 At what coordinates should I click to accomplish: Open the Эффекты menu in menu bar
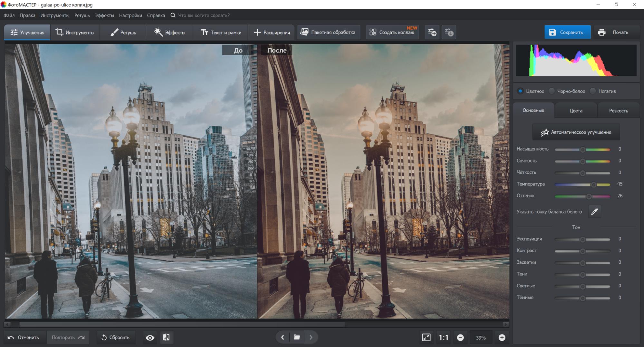[104, 15]
